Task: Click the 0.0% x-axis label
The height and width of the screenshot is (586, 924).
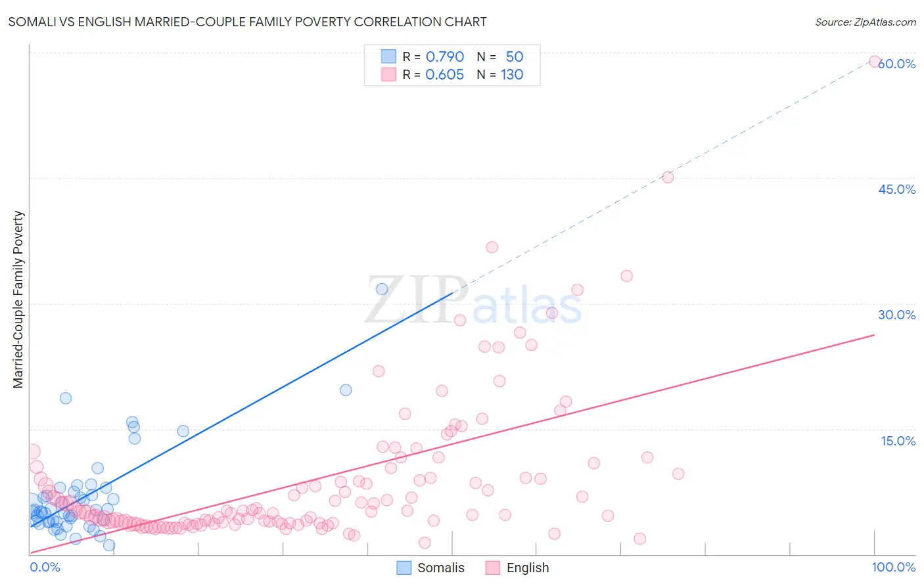Action: [45, 567]
